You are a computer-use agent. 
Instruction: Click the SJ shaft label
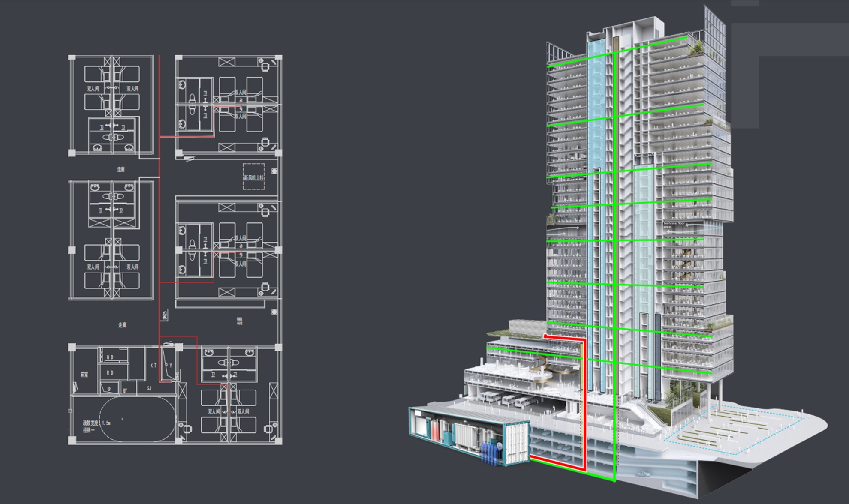tap(149, 388)
